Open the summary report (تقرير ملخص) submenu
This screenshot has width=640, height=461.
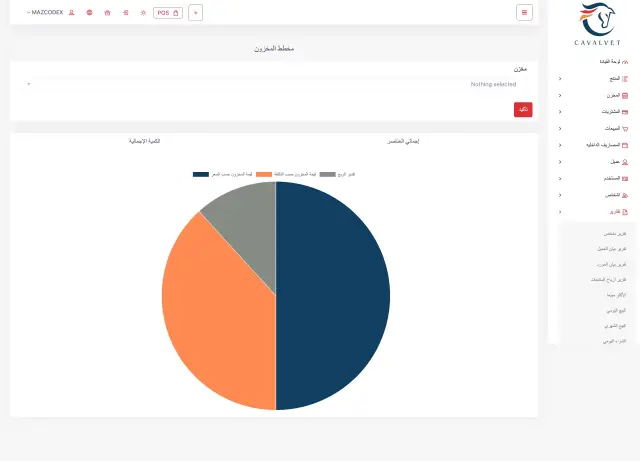tap(615, 234)
